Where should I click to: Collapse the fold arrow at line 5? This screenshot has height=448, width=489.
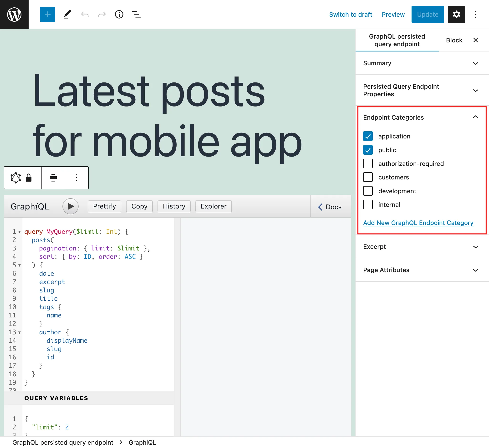[x=19, y=265]
